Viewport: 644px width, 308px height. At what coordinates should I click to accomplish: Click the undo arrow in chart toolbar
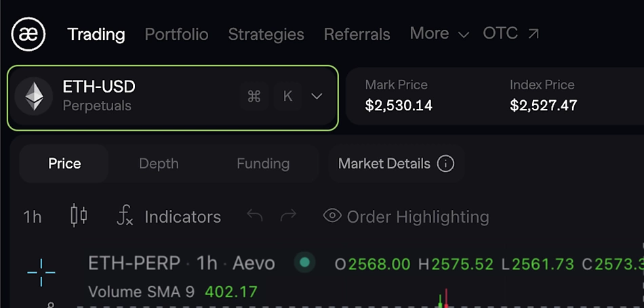pos(255,216)
